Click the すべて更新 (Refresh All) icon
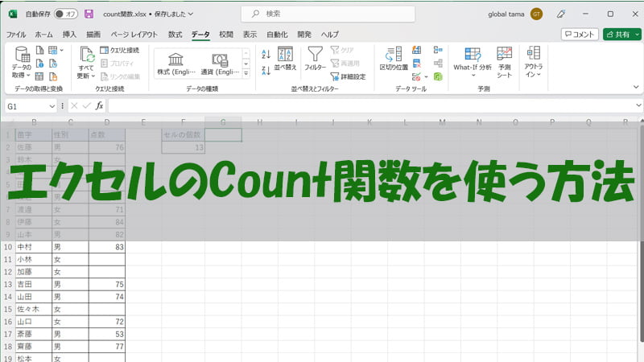644x362 pixels. point(86,61)
